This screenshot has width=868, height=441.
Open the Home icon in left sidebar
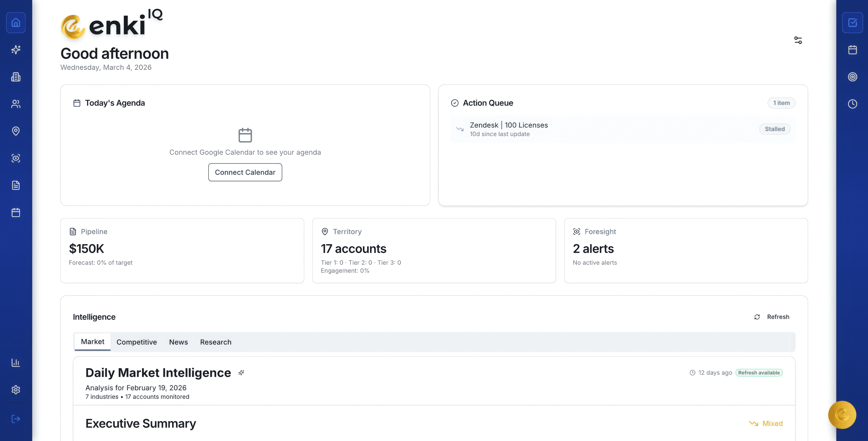pos(16,23)
